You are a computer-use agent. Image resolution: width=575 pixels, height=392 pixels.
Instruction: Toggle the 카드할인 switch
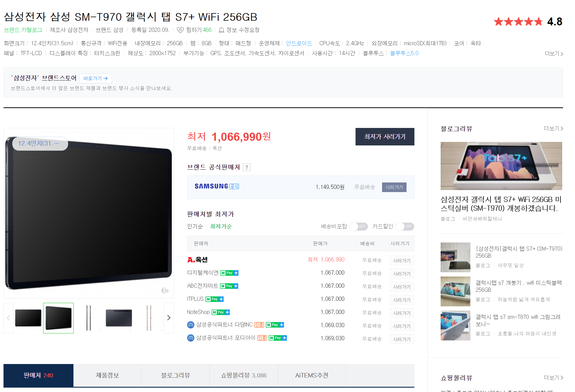click(x=405, y=226)
